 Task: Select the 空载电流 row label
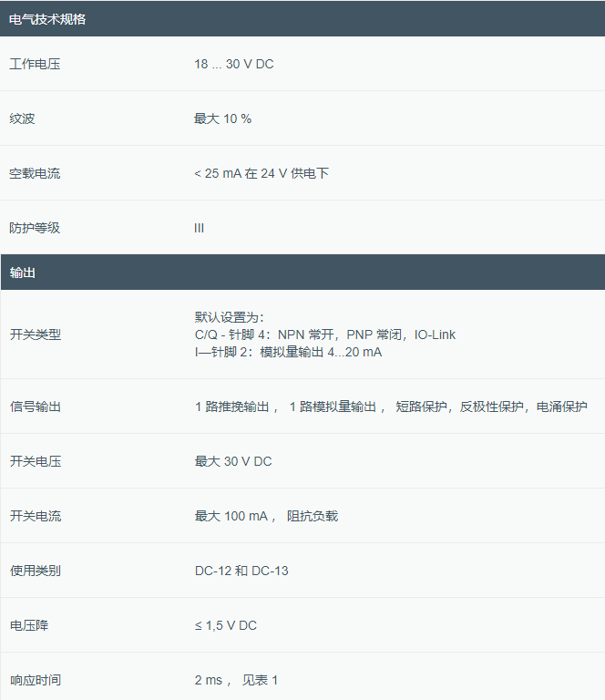click(x=35, y=173)
